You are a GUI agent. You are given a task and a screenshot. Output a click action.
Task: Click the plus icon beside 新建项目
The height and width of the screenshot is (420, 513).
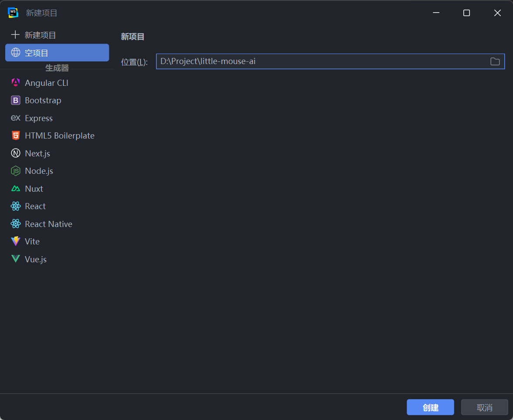click(x=15, y=35)
